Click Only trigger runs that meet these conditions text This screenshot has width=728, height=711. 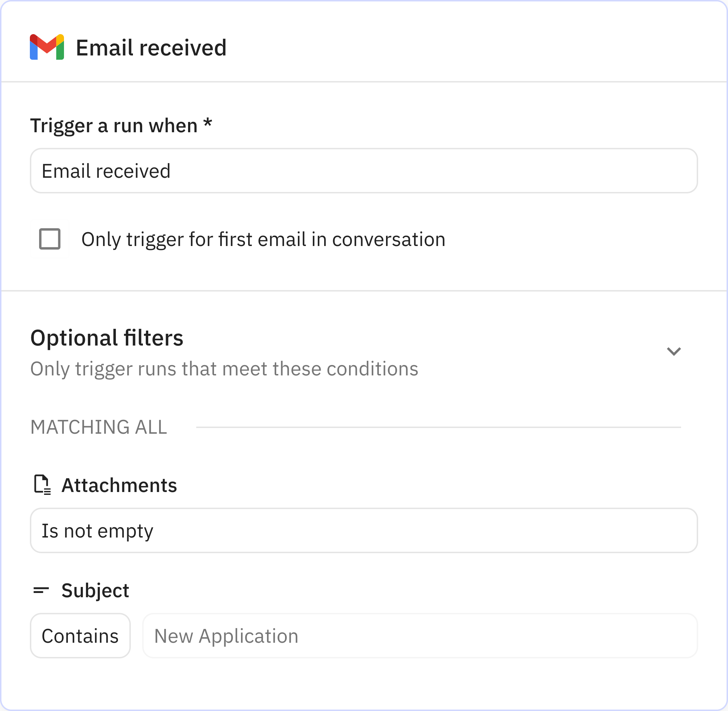pyautogui.click(x=224, y=369)
